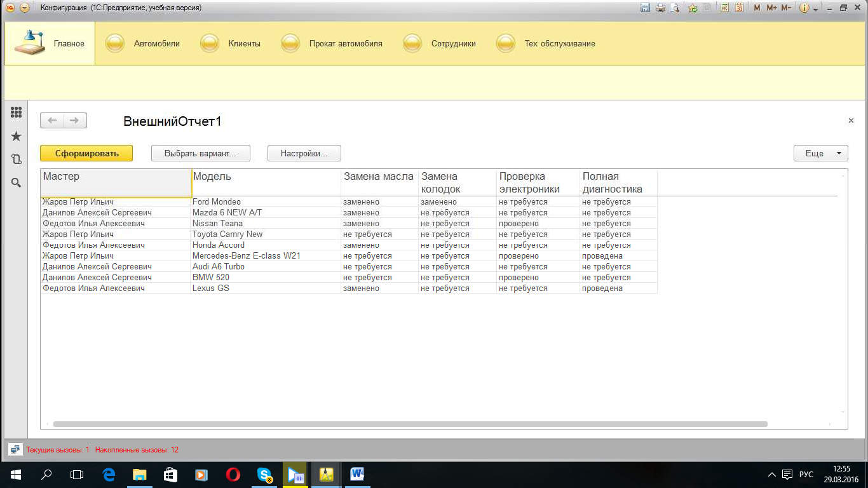Open the info help icon
868x488 pixels.
tap(804, 8)
